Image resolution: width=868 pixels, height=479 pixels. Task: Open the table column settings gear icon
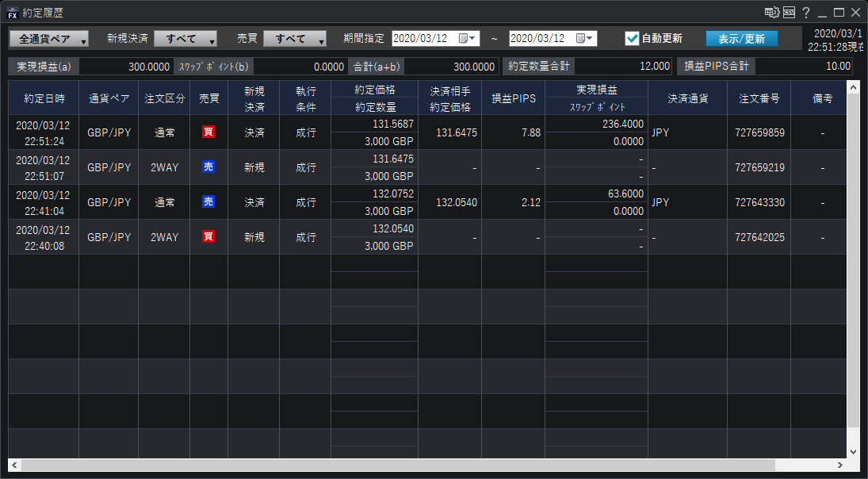771,13
